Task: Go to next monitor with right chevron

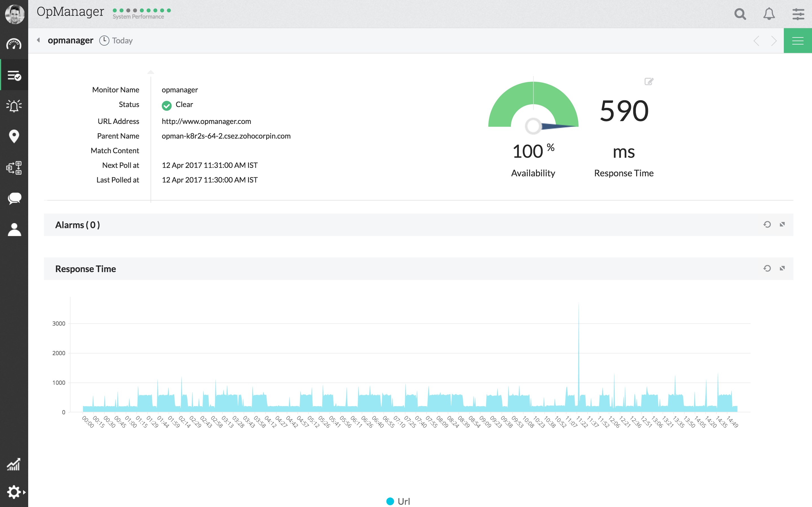Action: tap(774, 41)
